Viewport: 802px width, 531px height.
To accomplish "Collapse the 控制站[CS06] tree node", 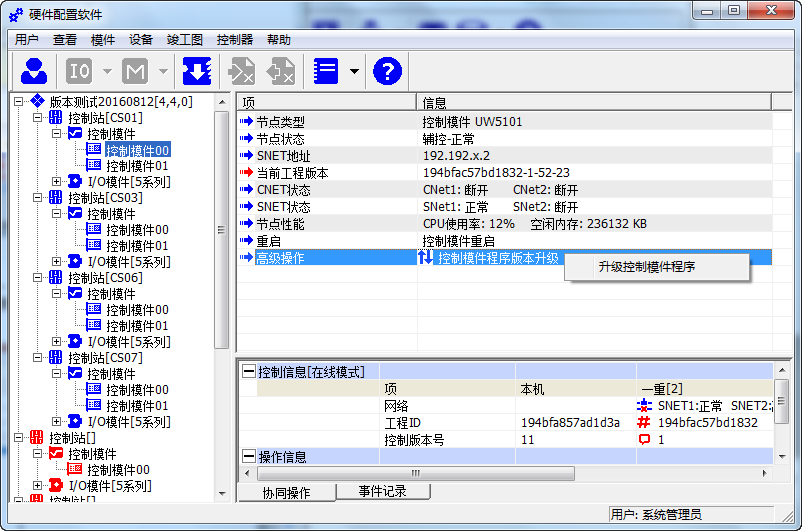I will tap(38, 278).
